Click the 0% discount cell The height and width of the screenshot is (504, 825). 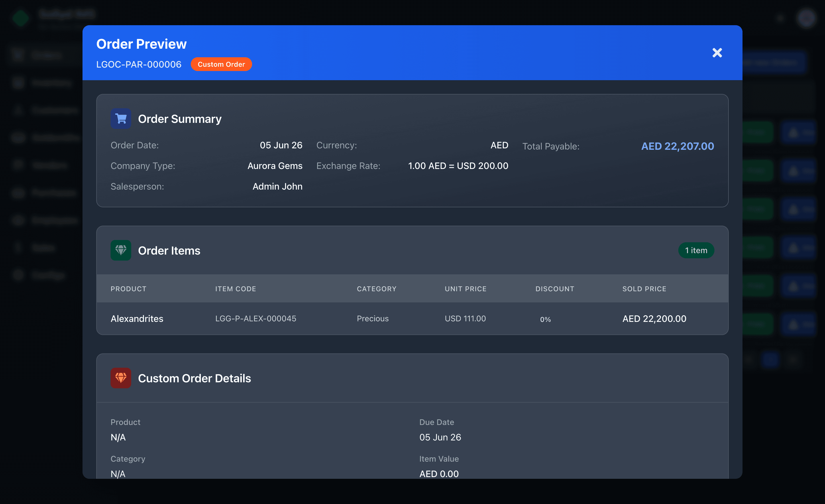coord(545,319)
